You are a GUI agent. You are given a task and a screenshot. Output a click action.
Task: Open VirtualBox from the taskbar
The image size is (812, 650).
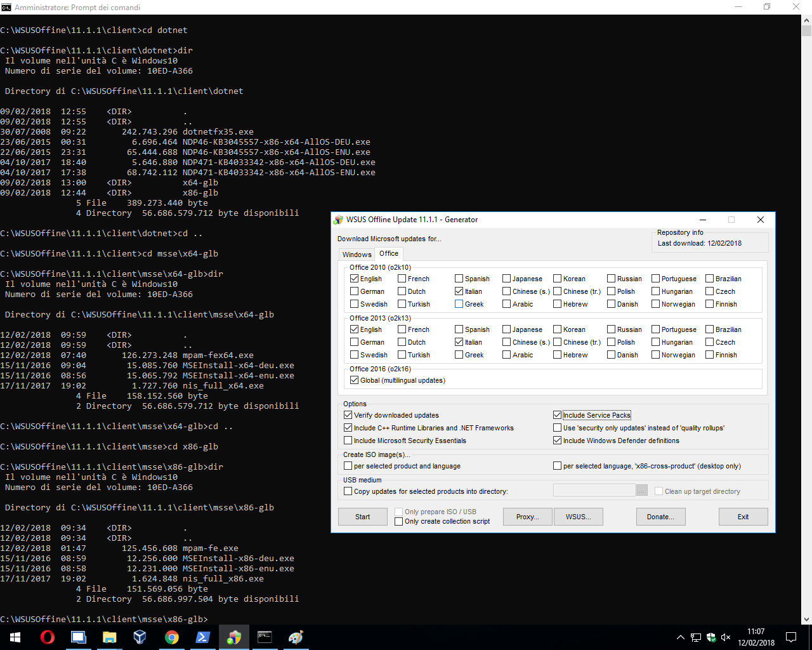pyautogui.click(x=140, y=637)
